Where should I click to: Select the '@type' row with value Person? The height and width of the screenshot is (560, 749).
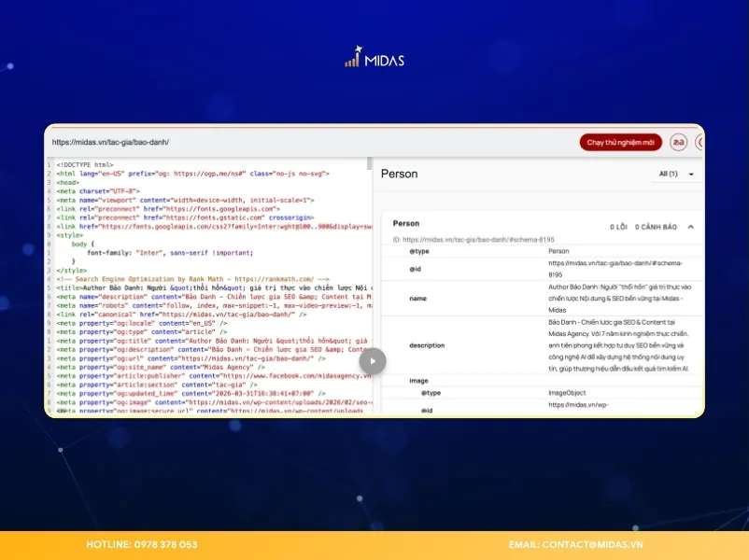click(x=542, y=251)
